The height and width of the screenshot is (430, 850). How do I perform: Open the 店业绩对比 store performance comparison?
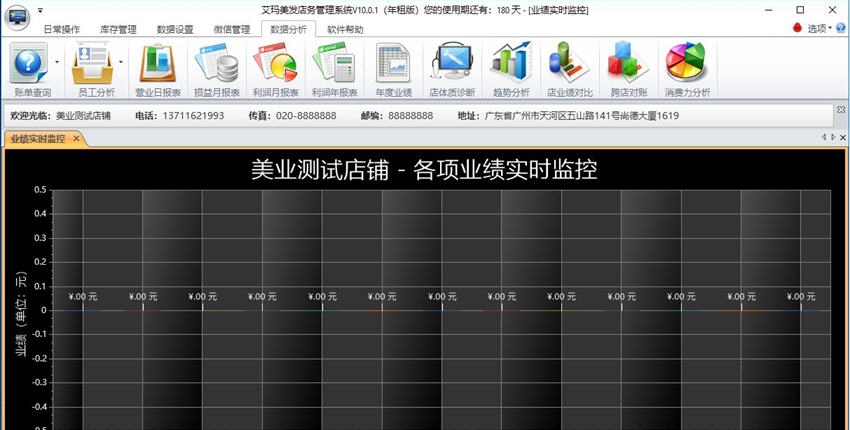click(570, 70)
